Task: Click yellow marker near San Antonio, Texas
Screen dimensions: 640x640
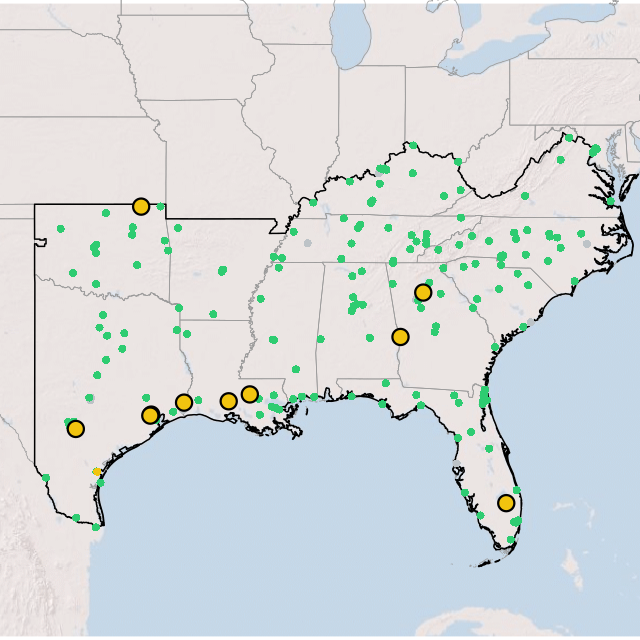Action: 76,429
